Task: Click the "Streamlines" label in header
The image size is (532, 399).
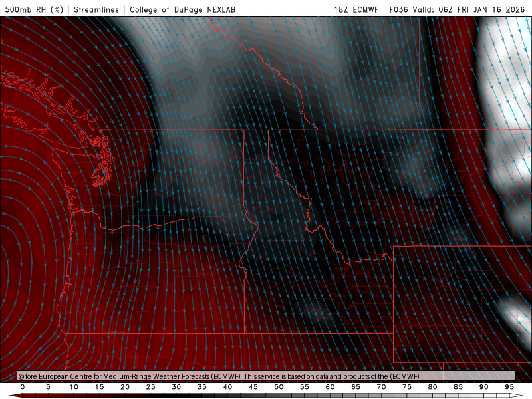Action: tap(96, 9)
